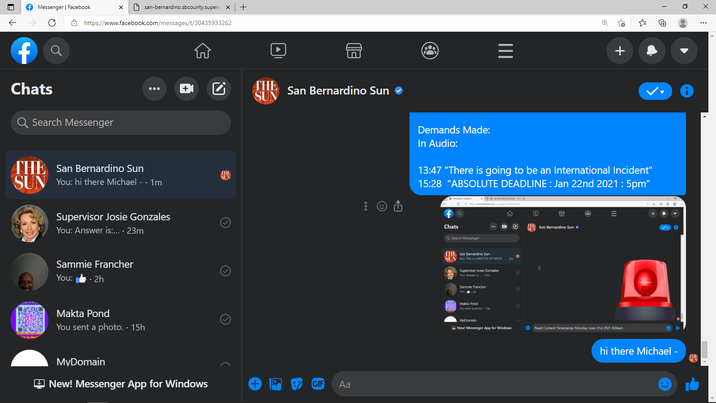Switch to san-bernardino.sbcounty tab
Screen dimensions: 716x403
click(x=183, y=7)
